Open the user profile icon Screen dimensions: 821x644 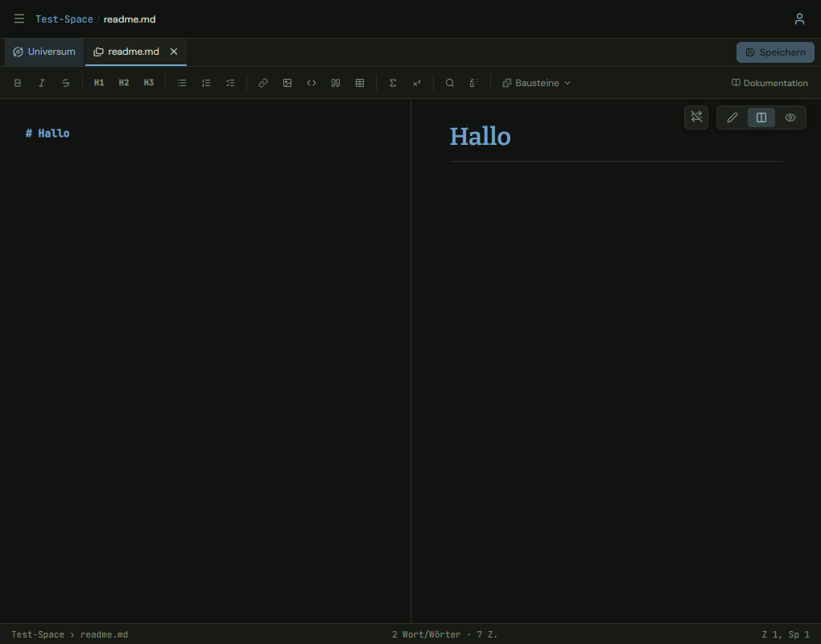coord(799,19)
